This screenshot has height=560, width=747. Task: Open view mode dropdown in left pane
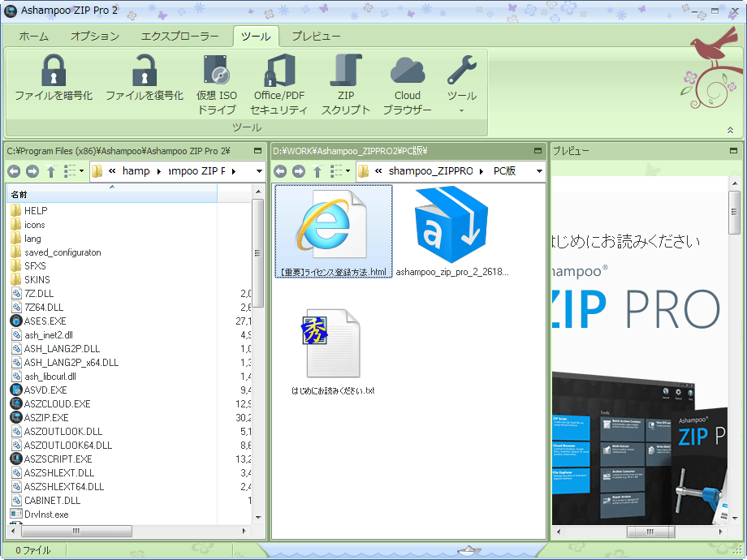coord(74,171)
